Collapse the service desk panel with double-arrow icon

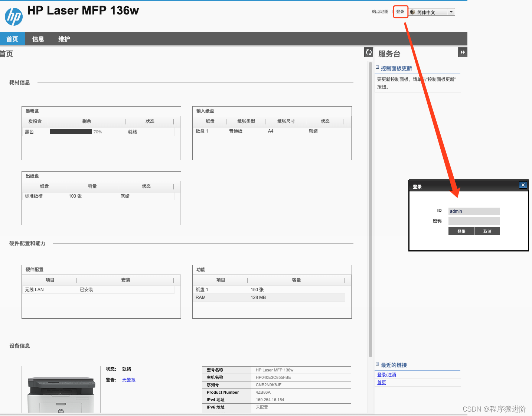click(x=463, y=52)
